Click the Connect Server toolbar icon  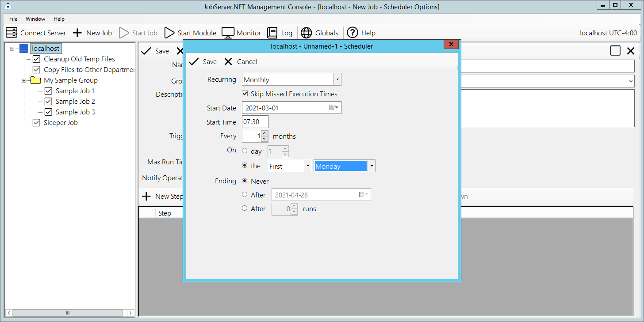(x=11, y=33)
